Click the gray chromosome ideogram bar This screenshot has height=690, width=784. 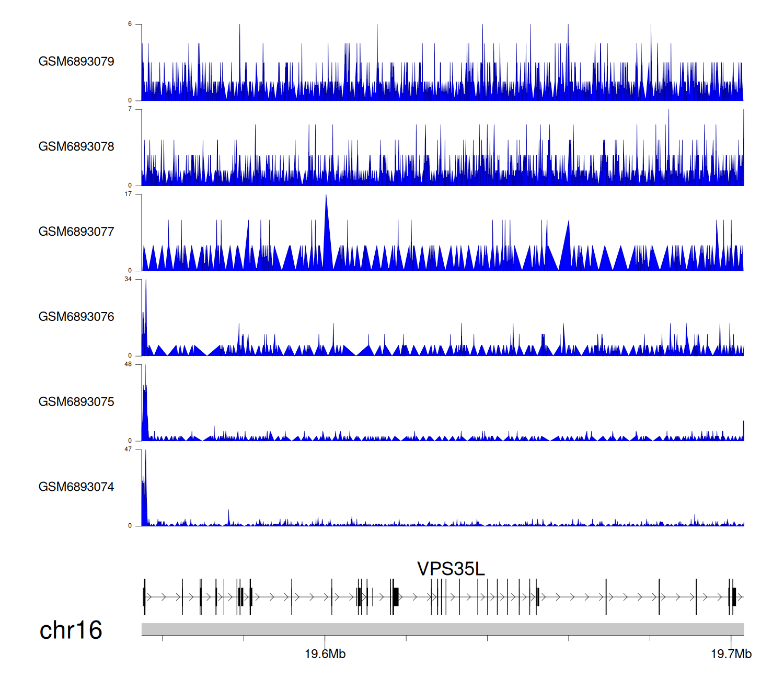coord(442,629)
